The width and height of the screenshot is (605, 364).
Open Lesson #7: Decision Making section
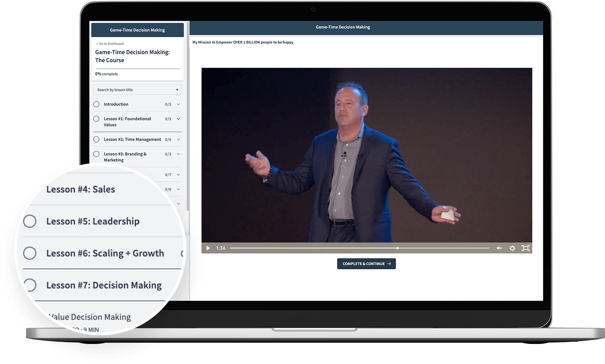[x=104, y=285]
